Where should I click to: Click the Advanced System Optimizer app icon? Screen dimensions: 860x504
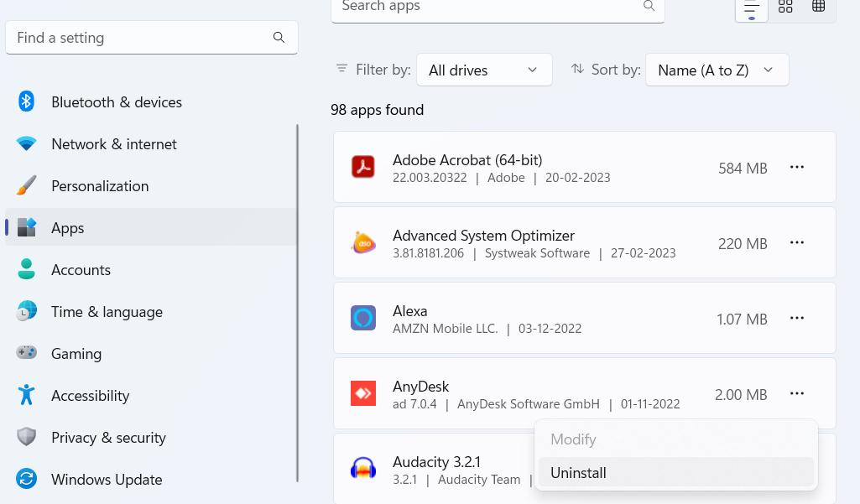pyautogui.click(x=363, y=242)
